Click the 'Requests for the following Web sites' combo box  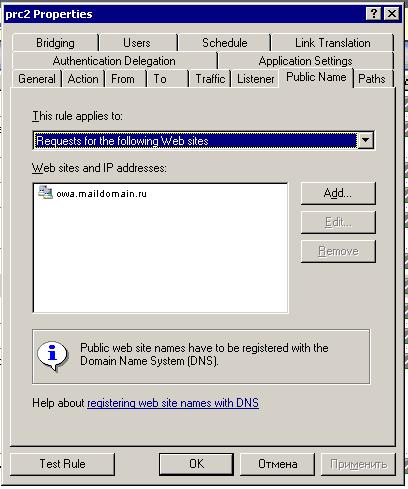(204, 140)
